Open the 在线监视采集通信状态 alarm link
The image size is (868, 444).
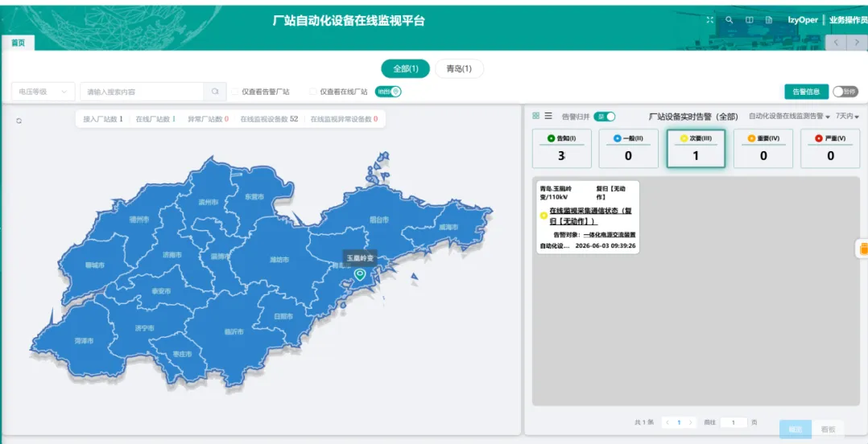[590, 216]
